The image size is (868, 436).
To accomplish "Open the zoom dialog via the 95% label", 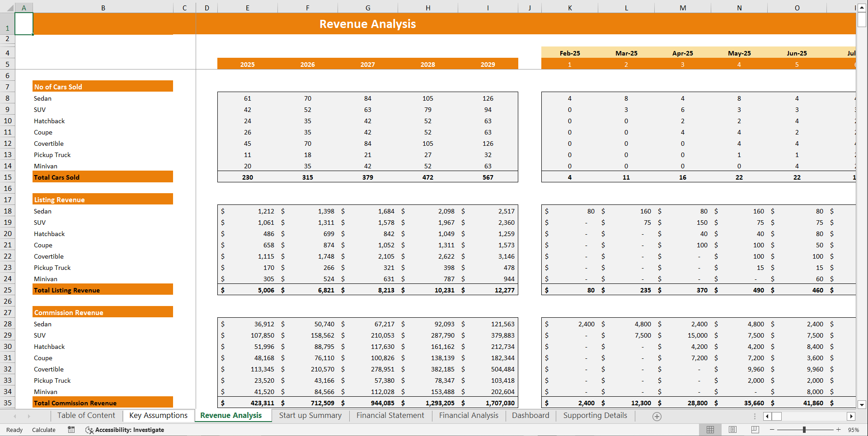I will point(853,430).
